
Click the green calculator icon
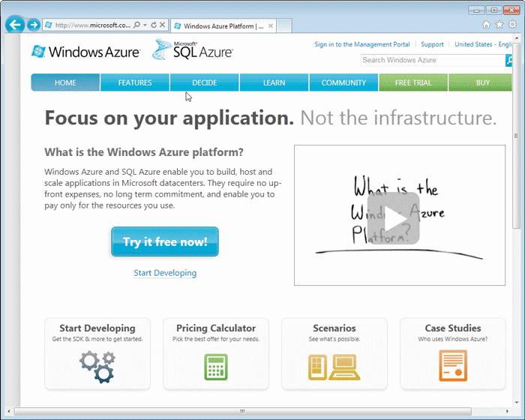point(216,367)
